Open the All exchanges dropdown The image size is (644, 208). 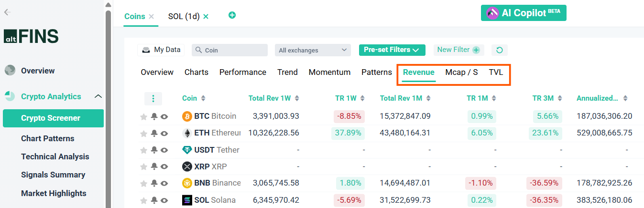(x=313, y=50)
